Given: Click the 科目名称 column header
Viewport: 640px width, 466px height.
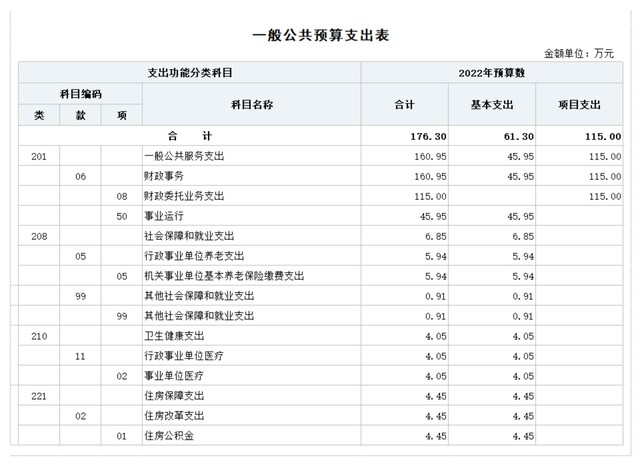Looking at the screenshot, I should pos(251,104).
